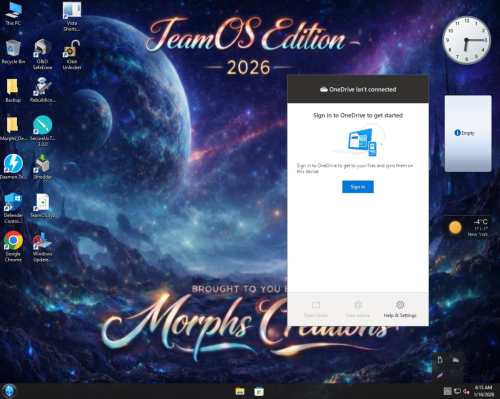Select the Shredder desktop shortcut
500x399 pixels.
point(42,167)
